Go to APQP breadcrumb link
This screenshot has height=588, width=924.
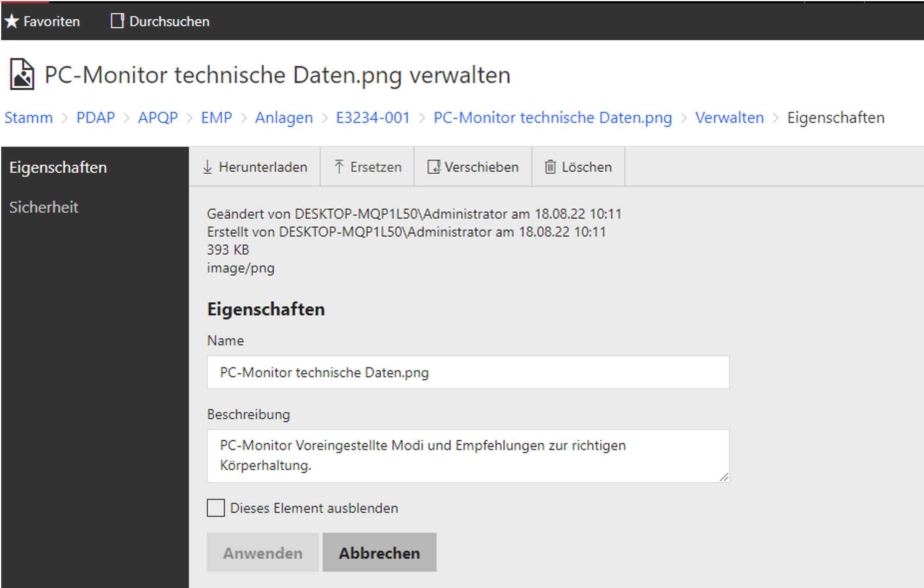[158, 118]
